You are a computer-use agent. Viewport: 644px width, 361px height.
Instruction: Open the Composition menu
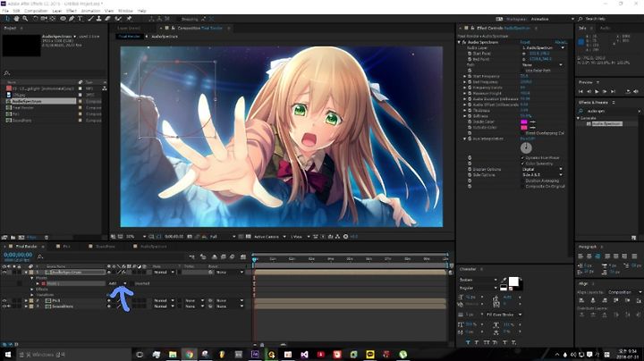point(36,11)
